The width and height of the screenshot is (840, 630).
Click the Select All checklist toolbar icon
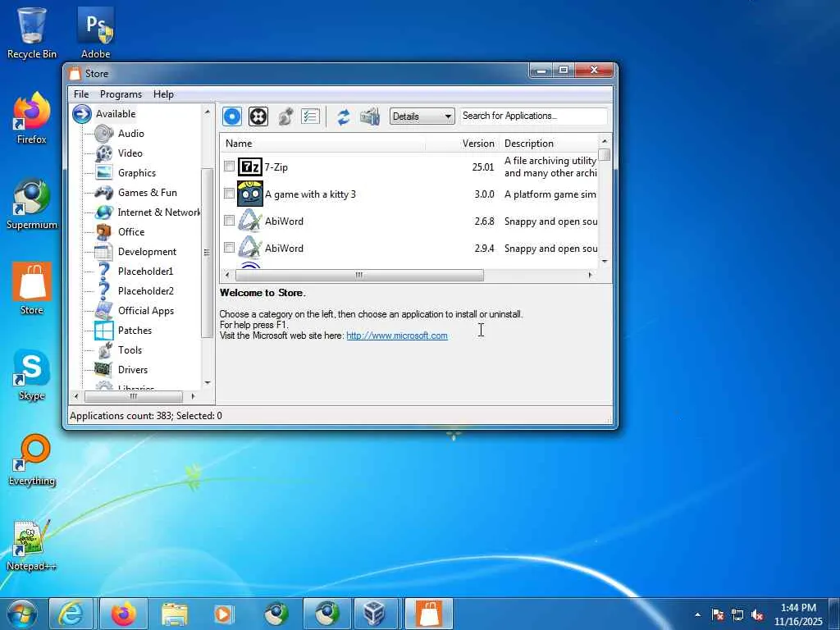coord(310,116)
